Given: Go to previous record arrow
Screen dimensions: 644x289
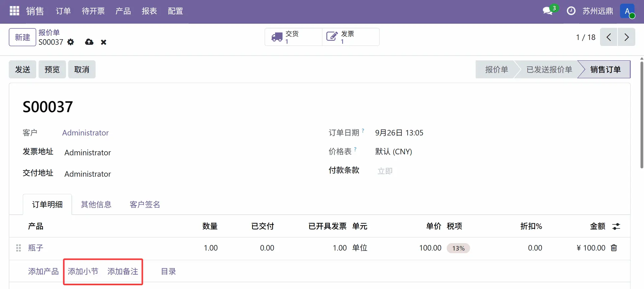Looking at the screenshot, I should pyautogui.click(x=608, y=37).
